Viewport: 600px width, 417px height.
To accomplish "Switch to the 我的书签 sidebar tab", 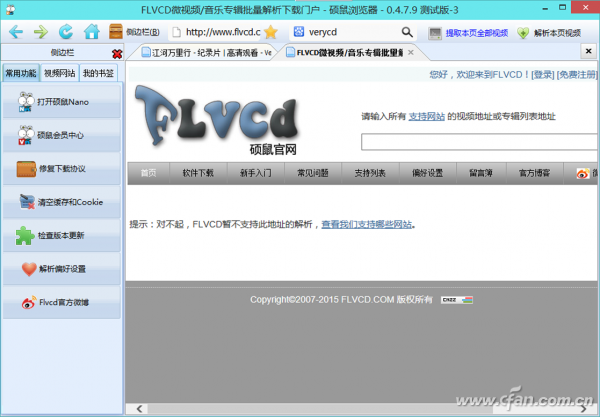I will point(98,73).
